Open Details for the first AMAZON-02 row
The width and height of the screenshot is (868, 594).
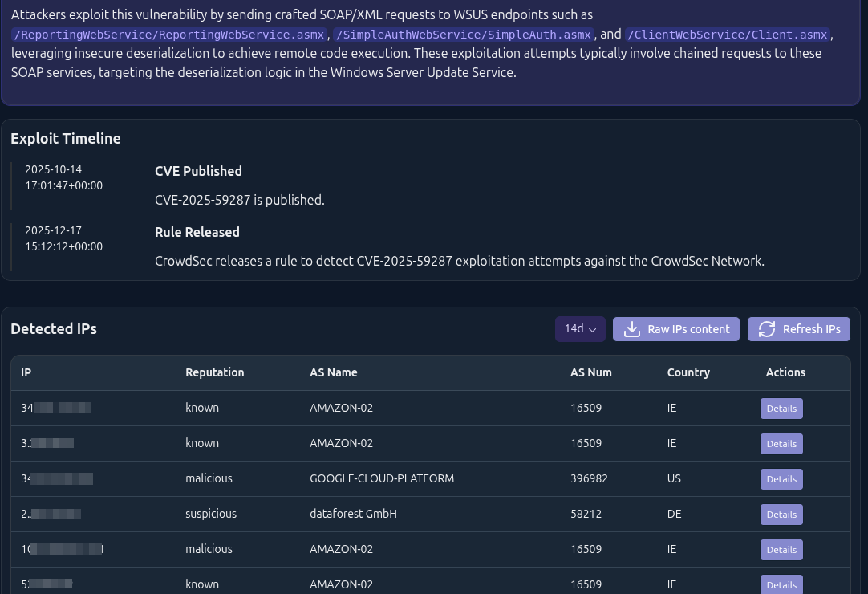coord(781,408)
